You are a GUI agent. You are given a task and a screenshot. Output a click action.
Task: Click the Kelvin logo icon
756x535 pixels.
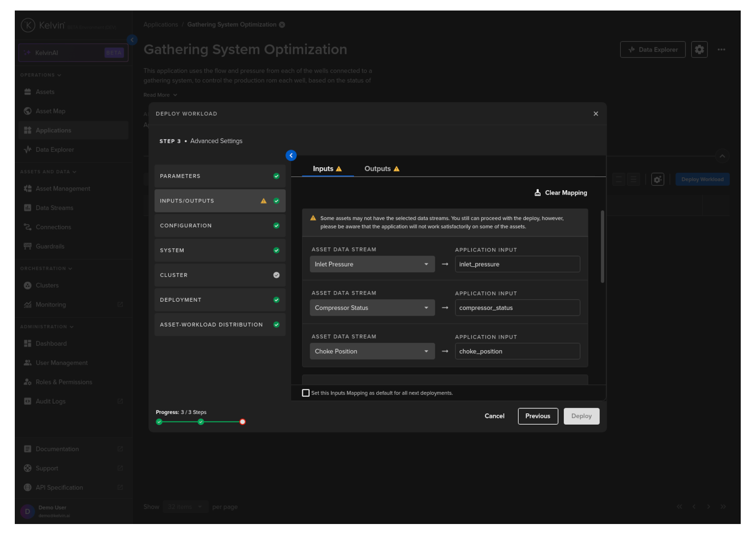point(28,25)
